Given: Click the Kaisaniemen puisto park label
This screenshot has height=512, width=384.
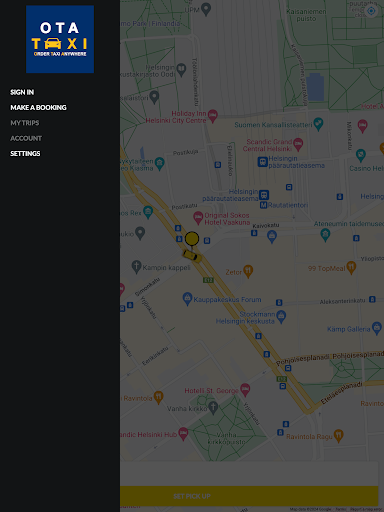Looking at the screenshot, I should (x=306, y=15).
